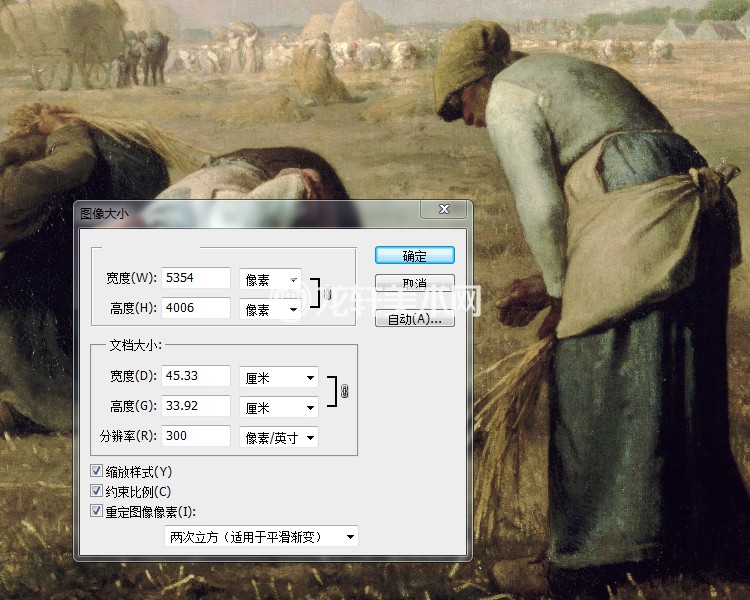Screen dimensions: 750x600
Task: Open the pixel width unit 像素 dropdown
Action: point(270,280)
